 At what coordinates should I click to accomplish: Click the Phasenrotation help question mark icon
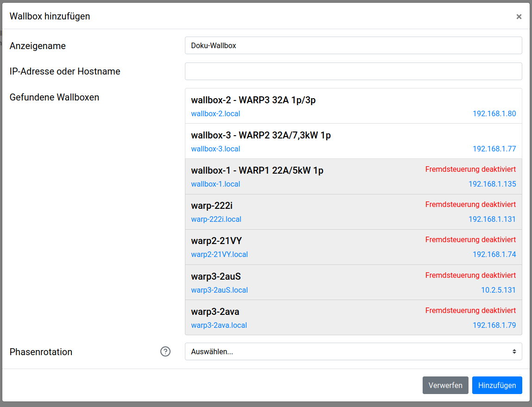[x=165, y=351]
